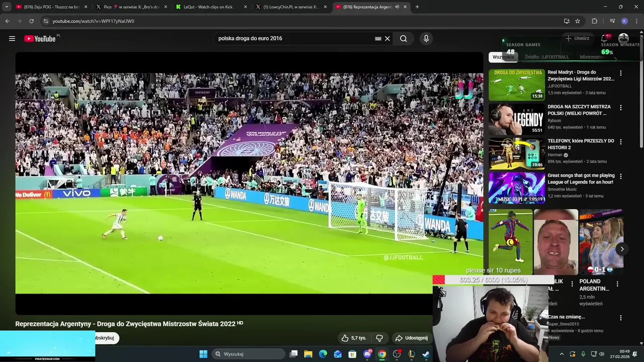Click the Wyszukaj taskbar search box
The height and width of the screenshot is (362, 644).
[249, 354]
